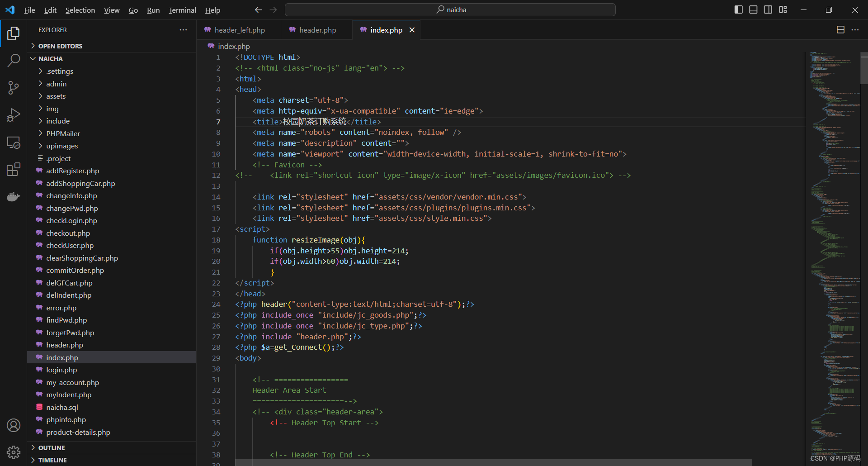
Task: Open the Run menu
Action: pos(153,10)
